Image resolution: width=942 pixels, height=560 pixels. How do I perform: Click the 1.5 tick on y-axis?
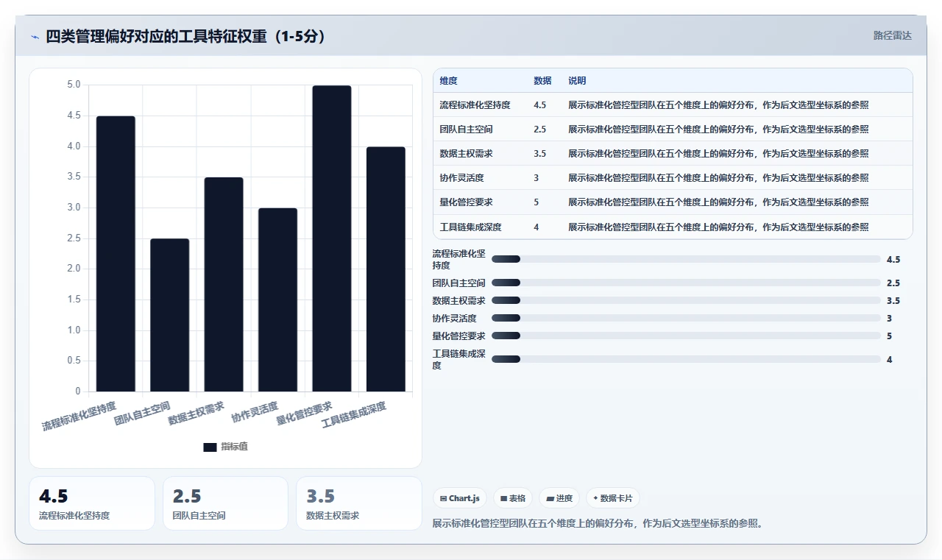point(74,300)
